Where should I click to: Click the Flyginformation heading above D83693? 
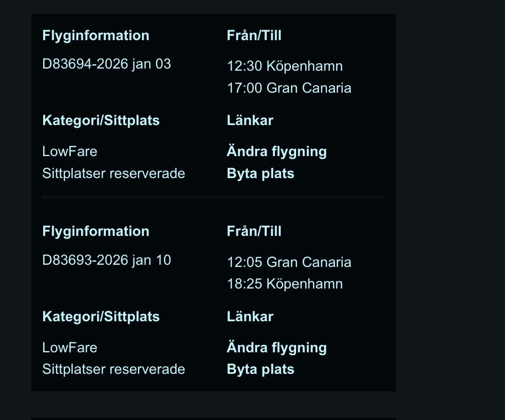96,231
